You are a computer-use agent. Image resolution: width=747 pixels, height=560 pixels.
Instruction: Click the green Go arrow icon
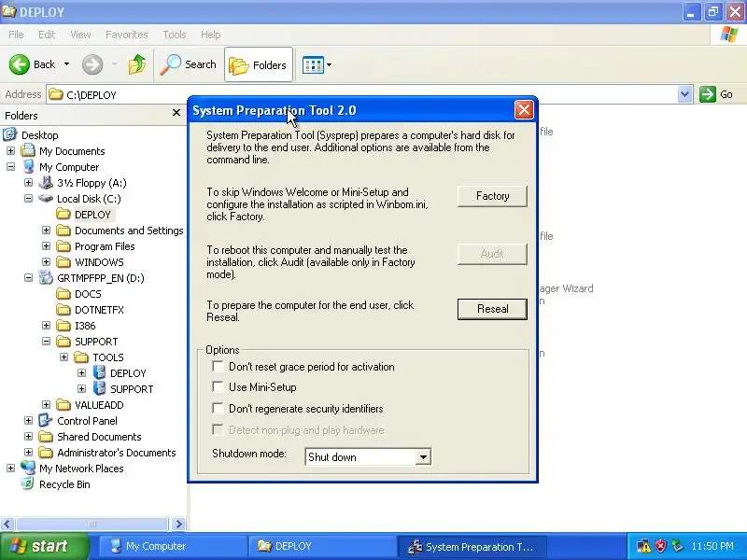(x=708, y=94)
